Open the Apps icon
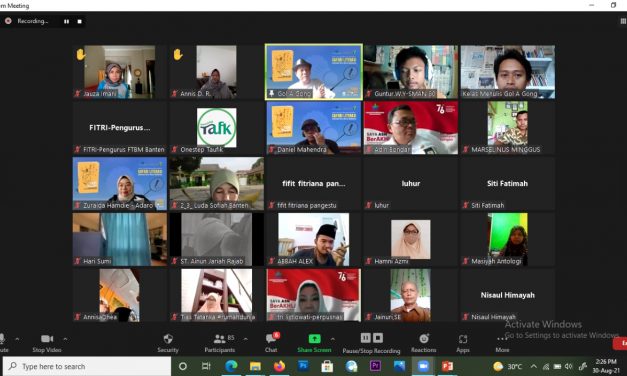627x376 pixels. (x=463, y=339)
